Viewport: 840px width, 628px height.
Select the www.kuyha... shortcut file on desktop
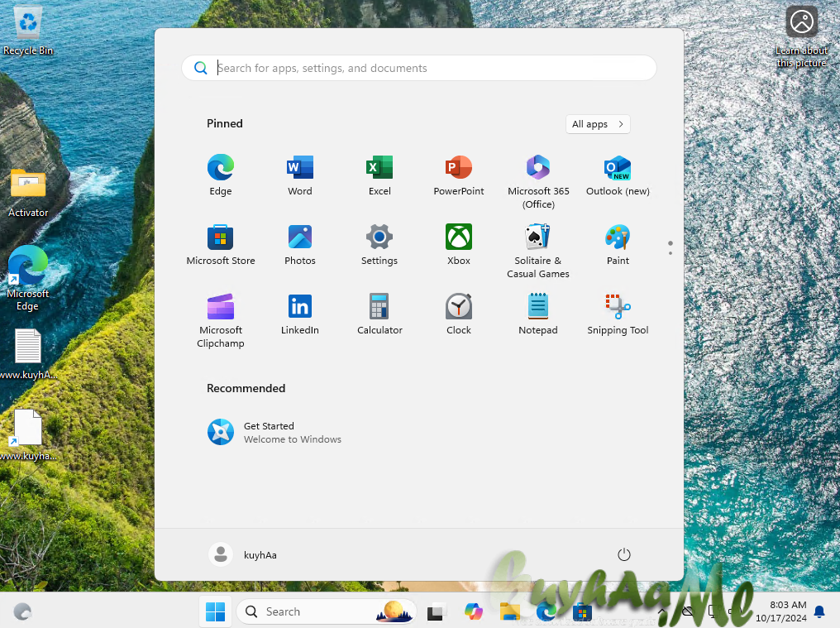[28, 435]
